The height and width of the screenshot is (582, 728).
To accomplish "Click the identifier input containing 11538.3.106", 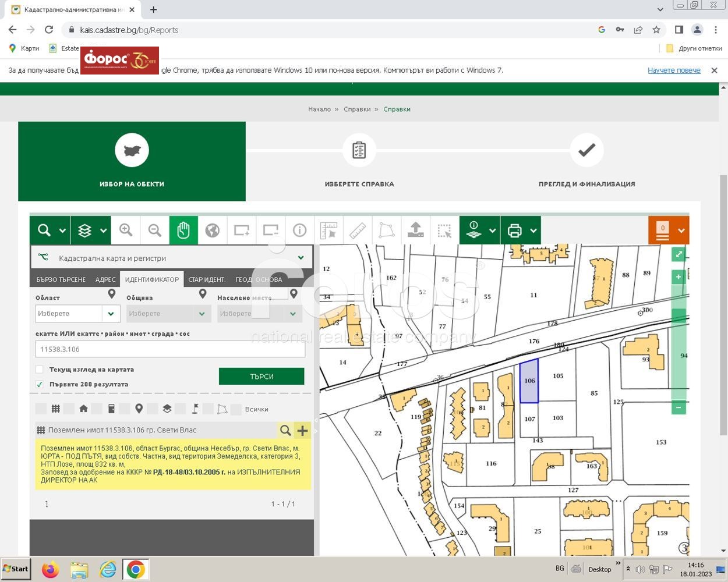I will coord(170,349).
